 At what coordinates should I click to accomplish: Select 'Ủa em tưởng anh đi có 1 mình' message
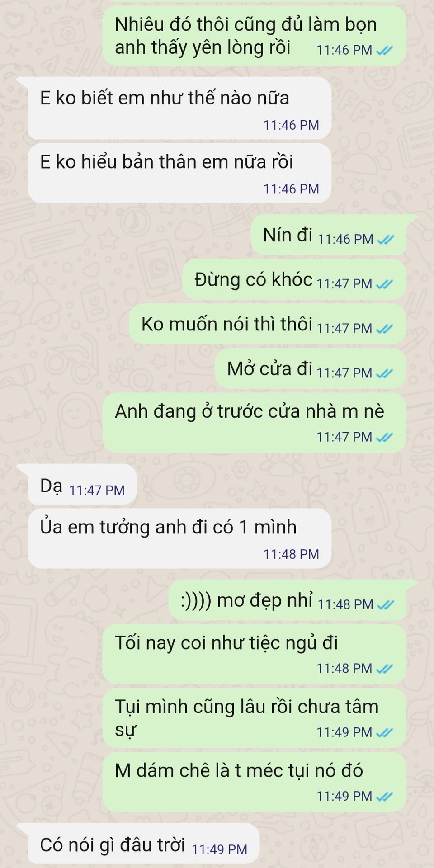pos(179,538)
